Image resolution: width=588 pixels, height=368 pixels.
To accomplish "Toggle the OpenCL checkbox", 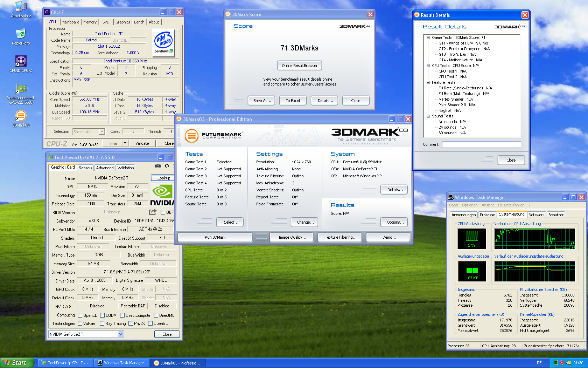I will coord(80,315).
